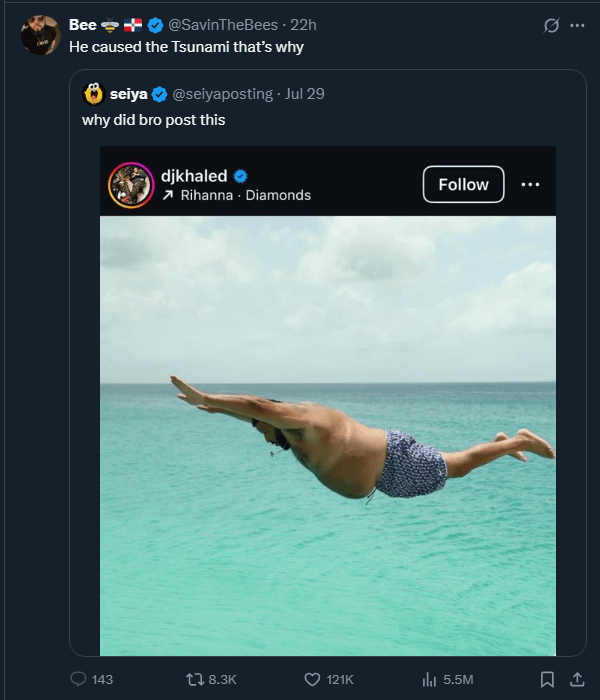Open djkhaled's story-ring avatar
Screen dimensions: 600x700
coord(131,185)
